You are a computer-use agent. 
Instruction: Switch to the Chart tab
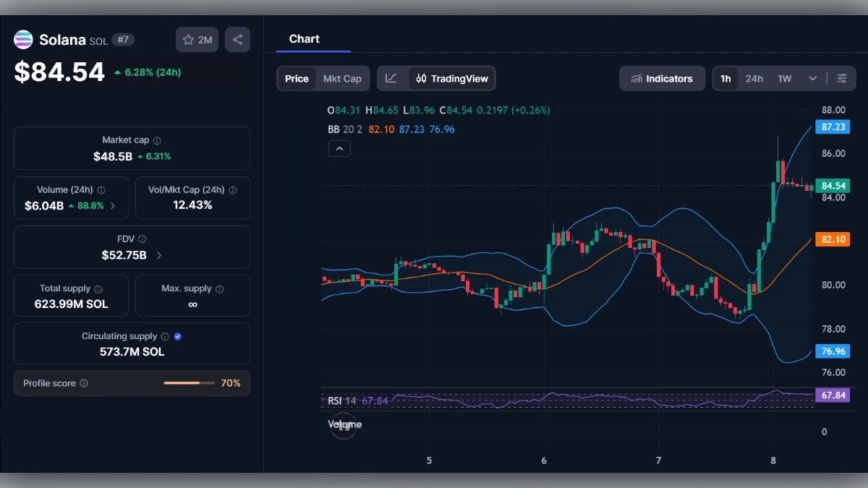coord(304,39)
